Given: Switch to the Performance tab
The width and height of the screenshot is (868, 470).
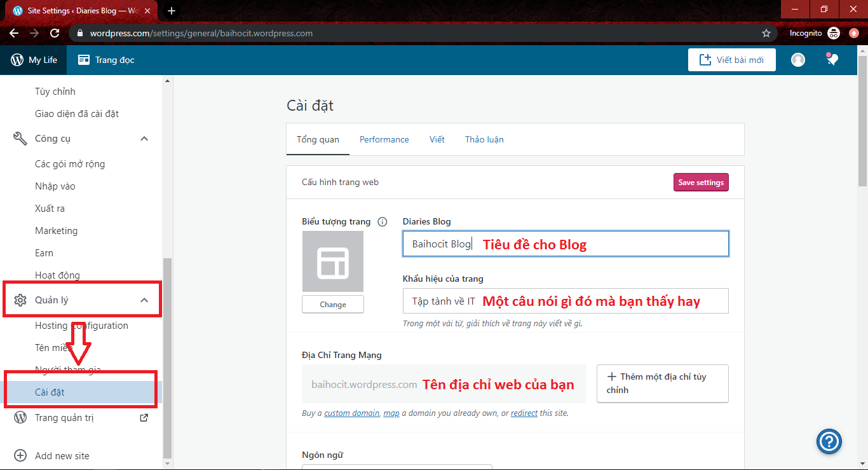Looking at the screenshot, I should coord(384,139).
